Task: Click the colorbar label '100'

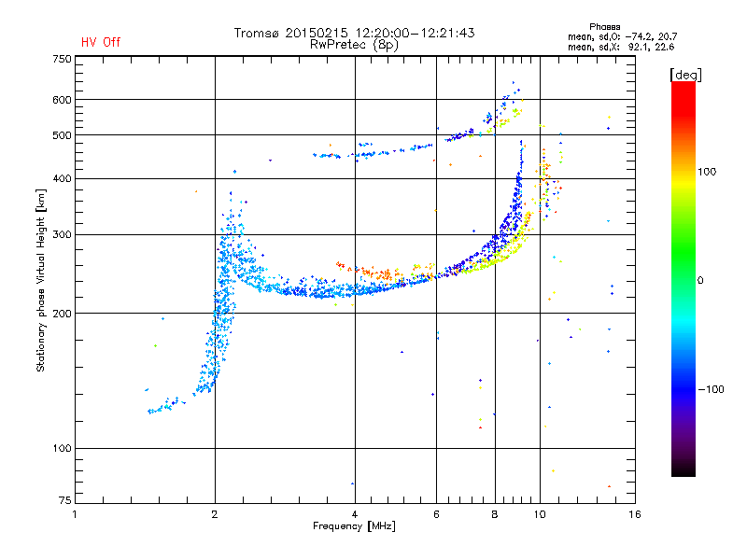Action: [707, 172]
